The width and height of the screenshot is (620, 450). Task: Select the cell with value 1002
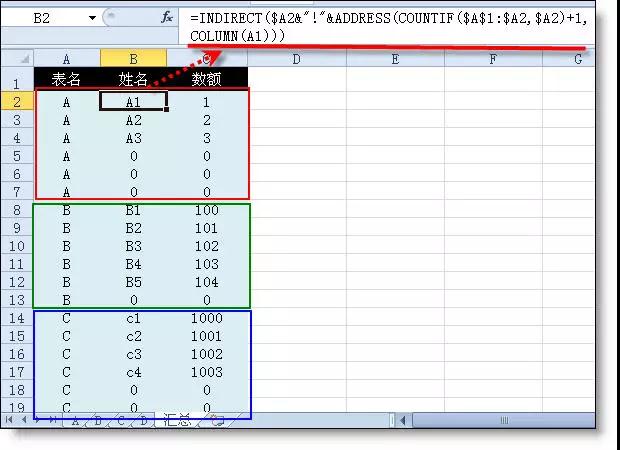coord(206,354)
